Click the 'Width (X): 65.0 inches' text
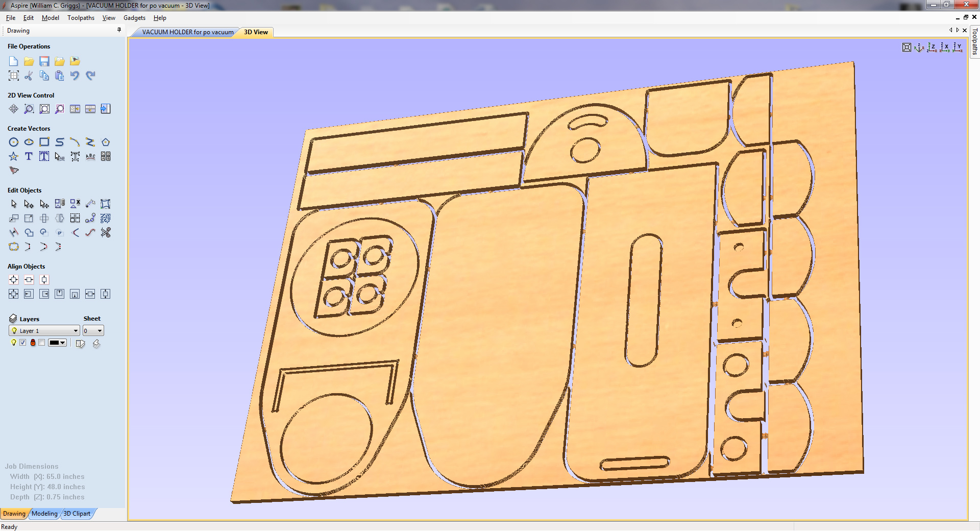The image size is (980, 531). pyautogui.click(x=47, y=477)
